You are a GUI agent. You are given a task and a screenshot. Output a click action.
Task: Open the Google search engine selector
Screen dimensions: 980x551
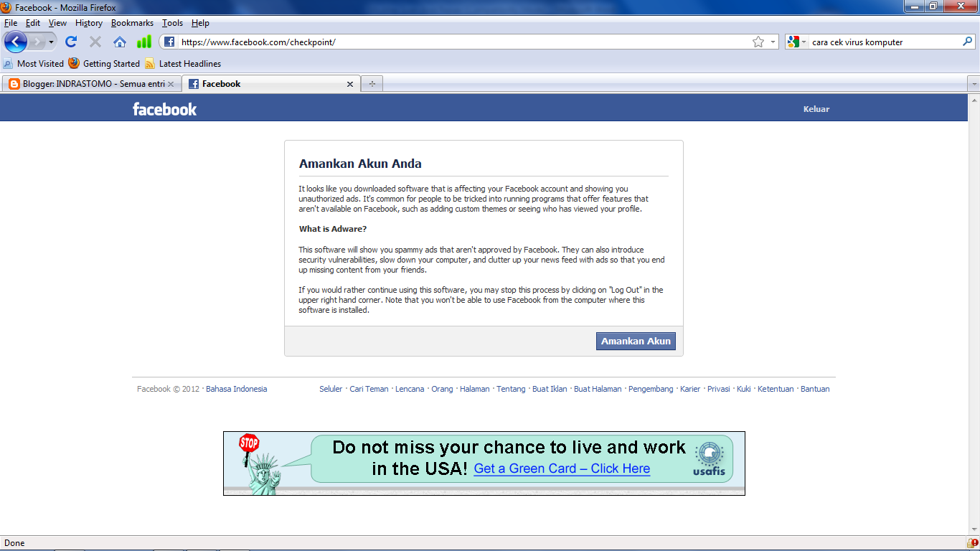(796, 42)
